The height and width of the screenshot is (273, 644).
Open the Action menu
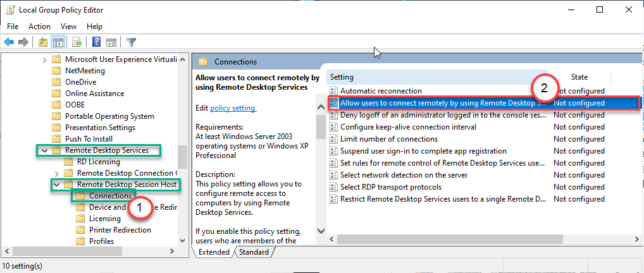[x=39, y=27]
